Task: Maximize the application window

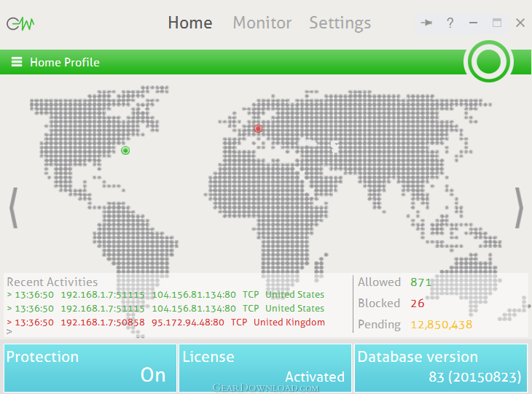Action: 497,23
